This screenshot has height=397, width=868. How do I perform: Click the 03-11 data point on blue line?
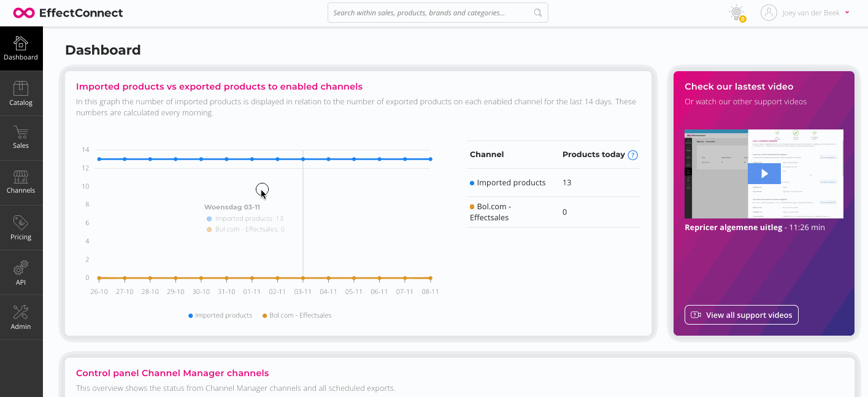tap(303, 159)
